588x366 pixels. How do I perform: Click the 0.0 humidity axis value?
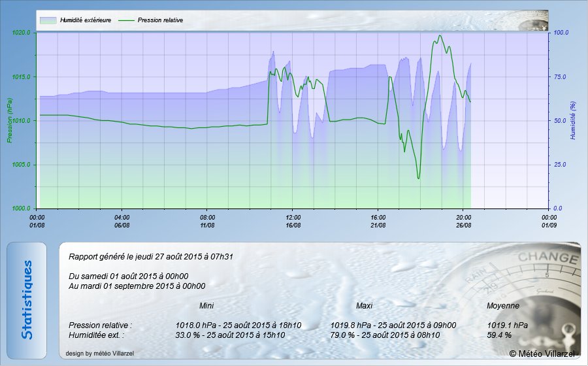558,208
